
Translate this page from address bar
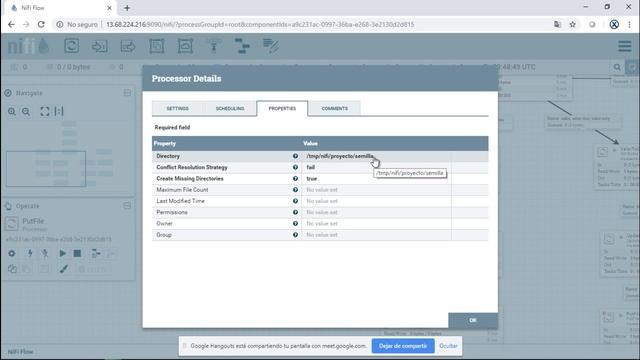click(x=557, y=24)
